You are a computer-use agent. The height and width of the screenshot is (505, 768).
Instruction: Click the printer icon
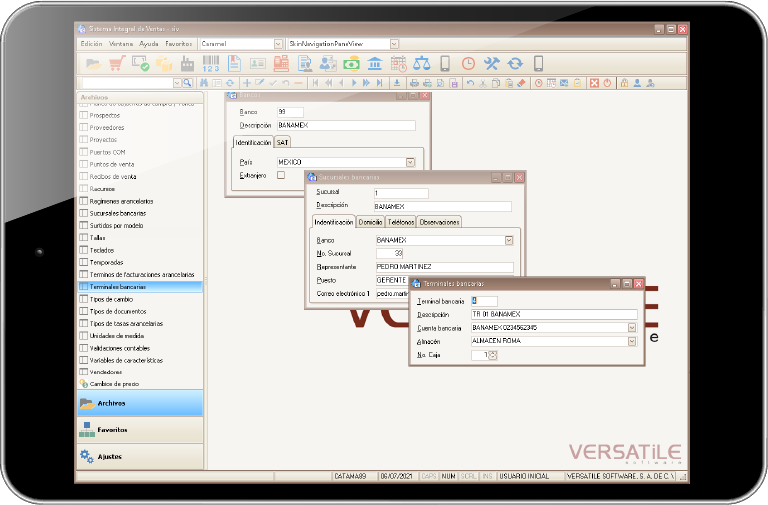click(414, 83)
